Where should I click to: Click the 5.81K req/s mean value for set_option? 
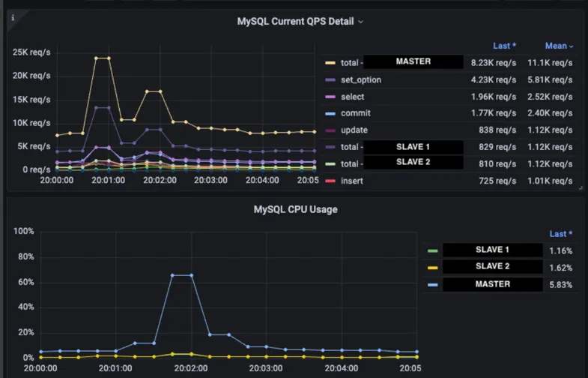(550, 80)
